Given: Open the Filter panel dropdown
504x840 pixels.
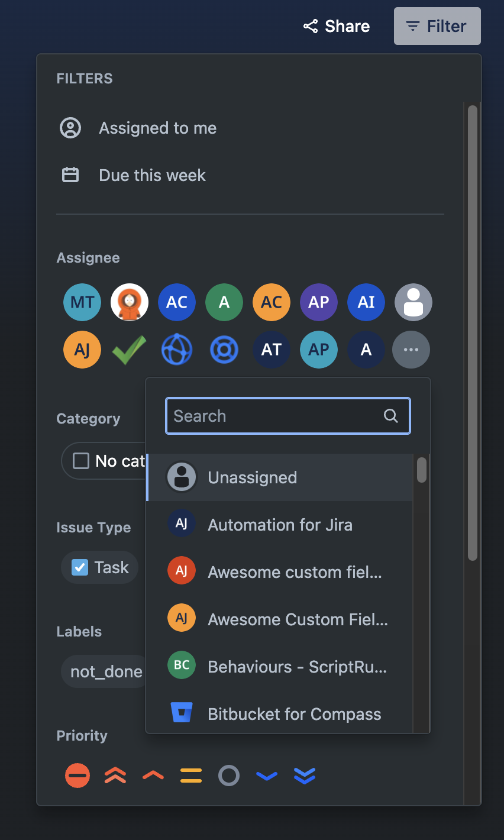Looking at the screenshot, I should (437, 26).
